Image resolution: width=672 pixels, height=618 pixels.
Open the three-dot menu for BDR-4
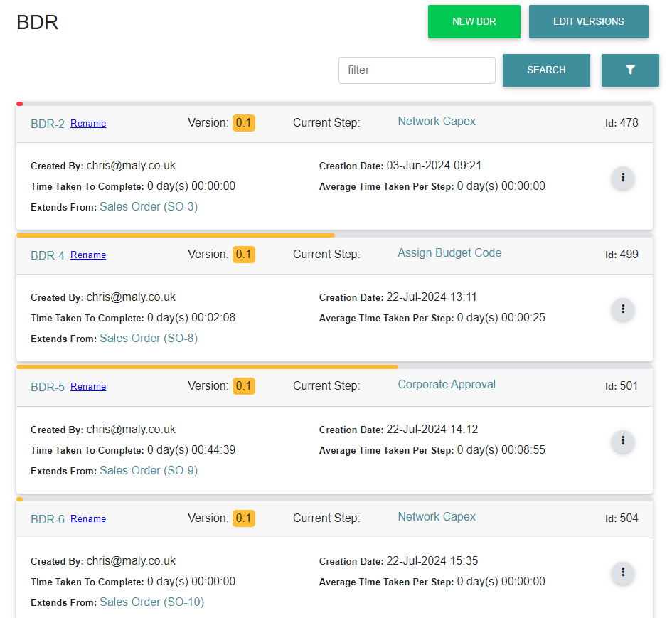coord(623,309)
